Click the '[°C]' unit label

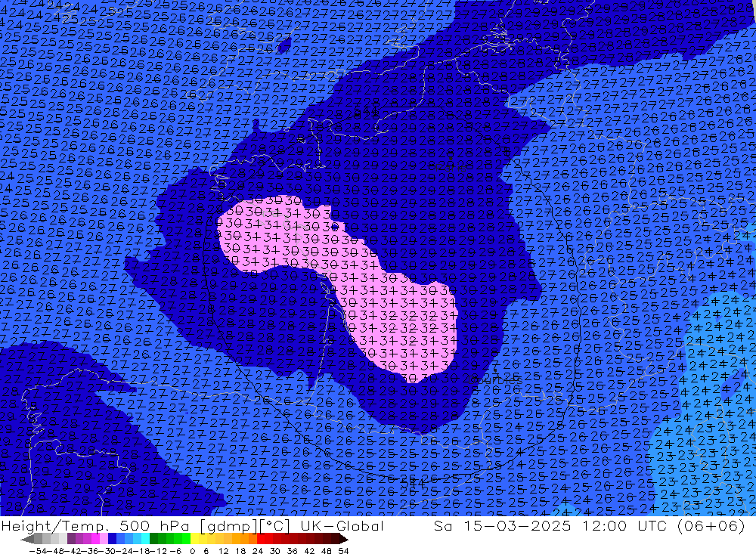(x=274, y=526)
